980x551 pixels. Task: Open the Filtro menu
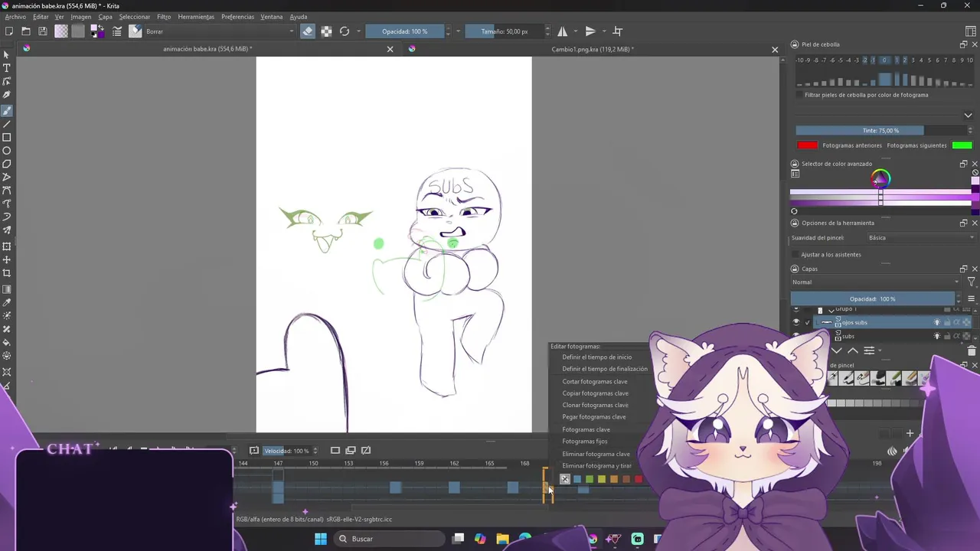tap(164, 17)
